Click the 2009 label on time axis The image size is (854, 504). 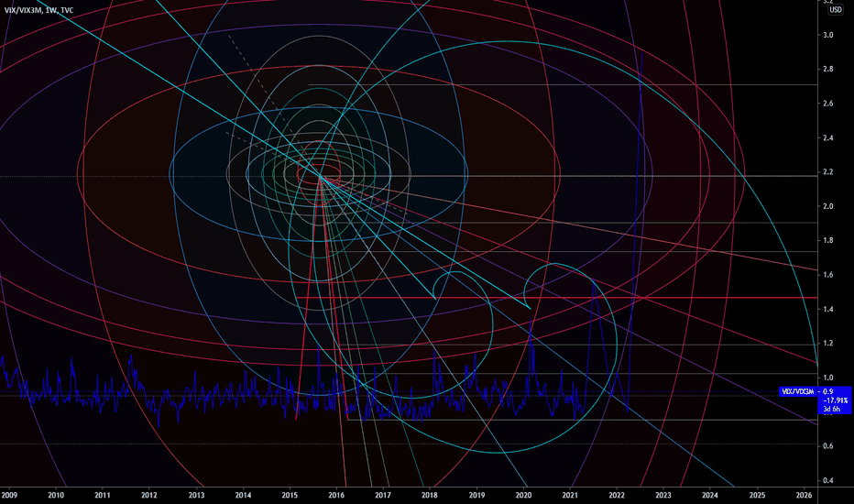click(9, 495)
